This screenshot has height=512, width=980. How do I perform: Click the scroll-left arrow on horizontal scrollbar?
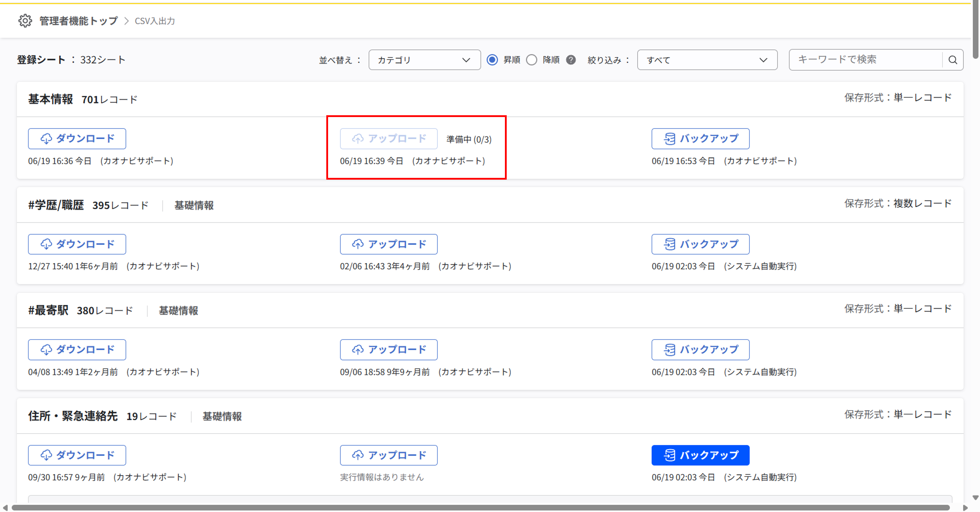click(5, 508)
